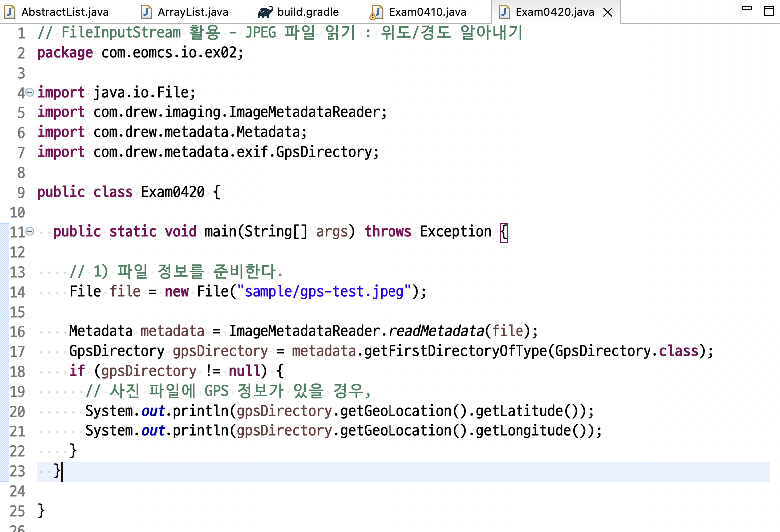Click the null keyword on line 18
780x532 pixels.
(x=245, y=371)
